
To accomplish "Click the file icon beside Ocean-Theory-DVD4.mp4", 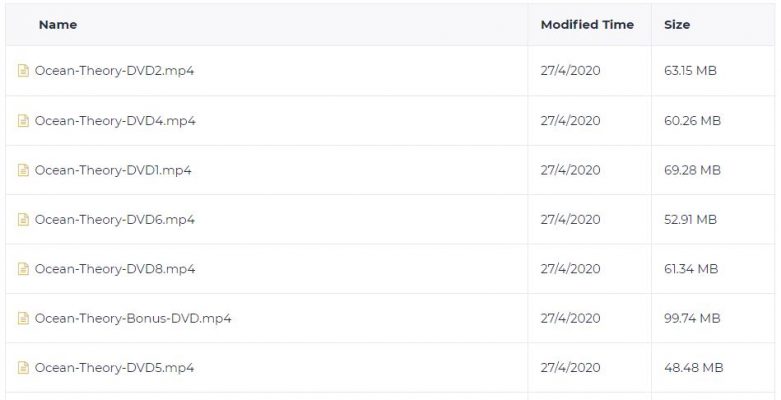I will coord(23,121).
